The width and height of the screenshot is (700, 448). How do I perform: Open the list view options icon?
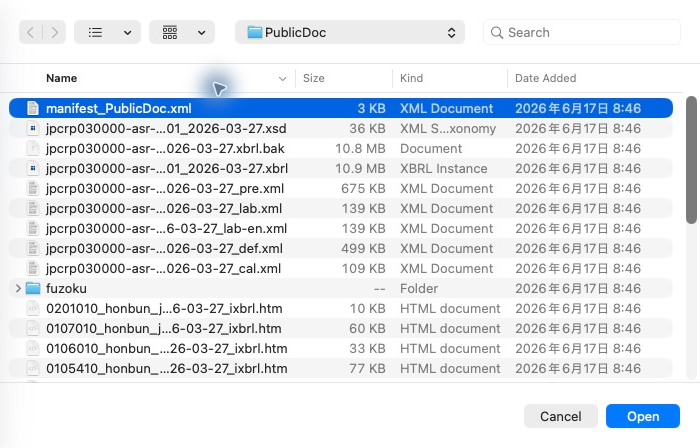pos(95,33)
